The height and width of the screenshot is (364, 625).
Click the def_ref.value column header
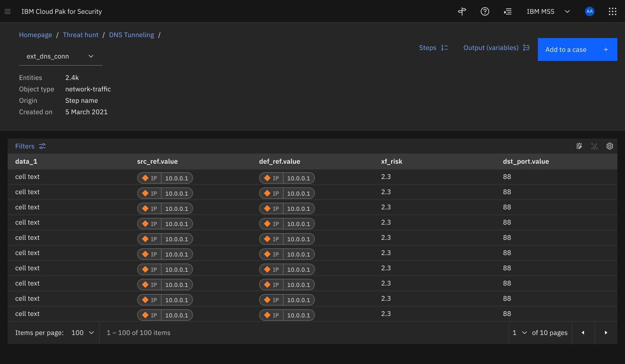click(x=280, y=161)
